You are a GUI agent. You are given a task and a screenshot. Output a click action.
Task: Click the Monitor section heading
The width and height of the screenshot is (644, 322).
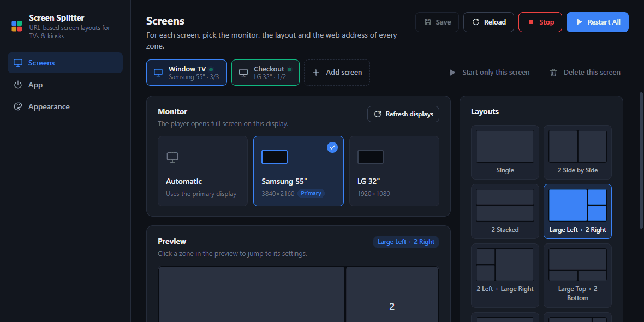(x=172, y=111)
